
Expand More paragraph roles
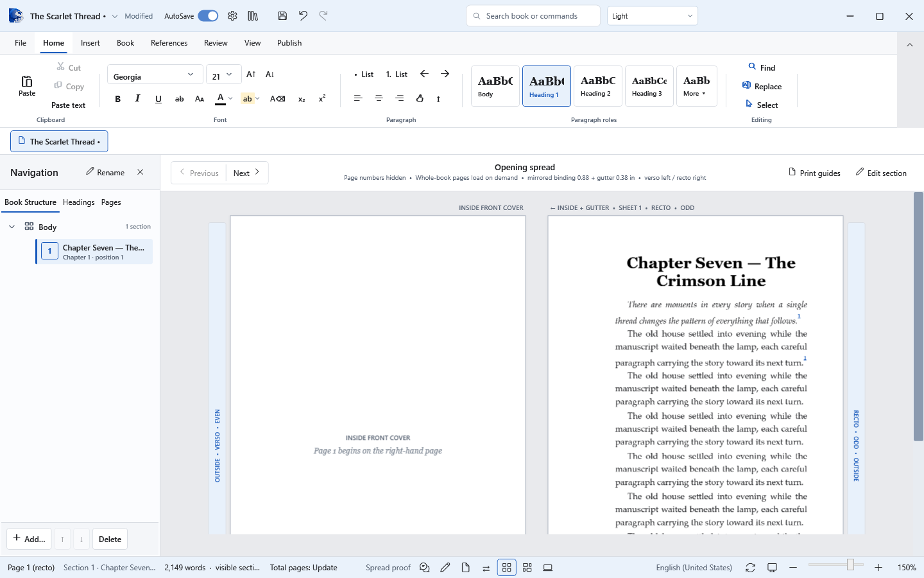coord(697,86)
